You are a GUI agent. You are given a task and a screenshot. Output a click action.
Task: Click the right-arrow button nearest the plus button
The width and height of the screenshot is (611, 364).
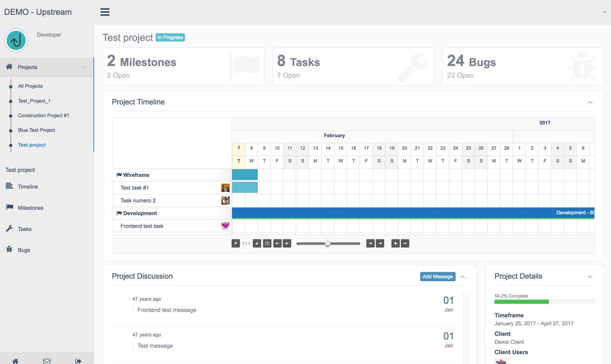pyautogui.click(x=380, y=243)
